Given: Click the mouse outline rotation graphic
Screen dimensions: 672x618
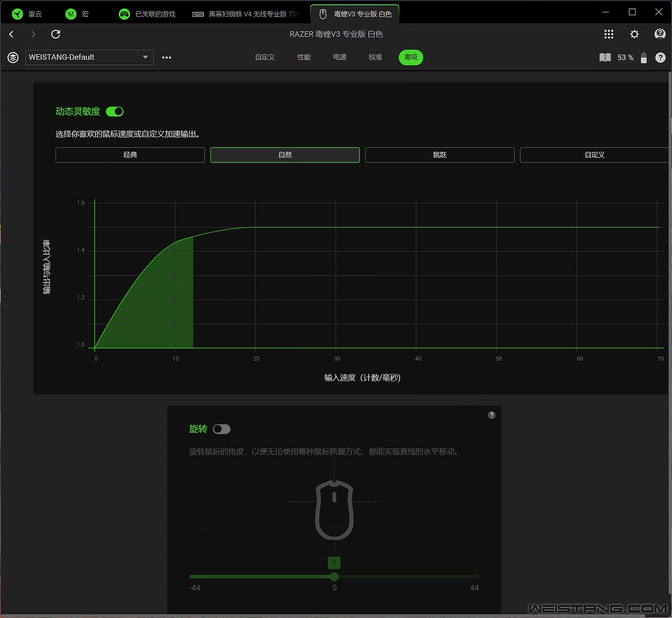Looking at the screenshot, I should tap(334, 510).
